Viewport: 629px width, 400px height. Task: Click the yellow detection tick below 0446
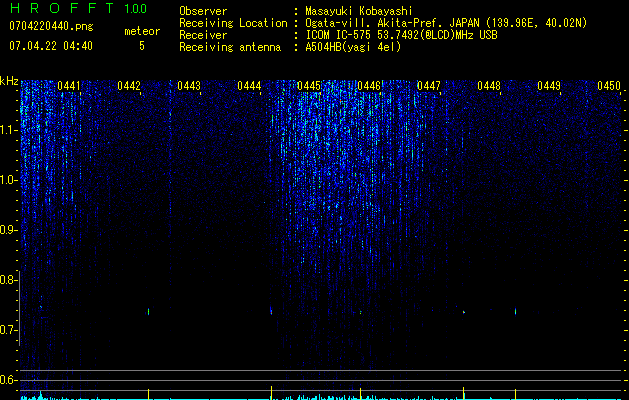[x=360, y=394]
